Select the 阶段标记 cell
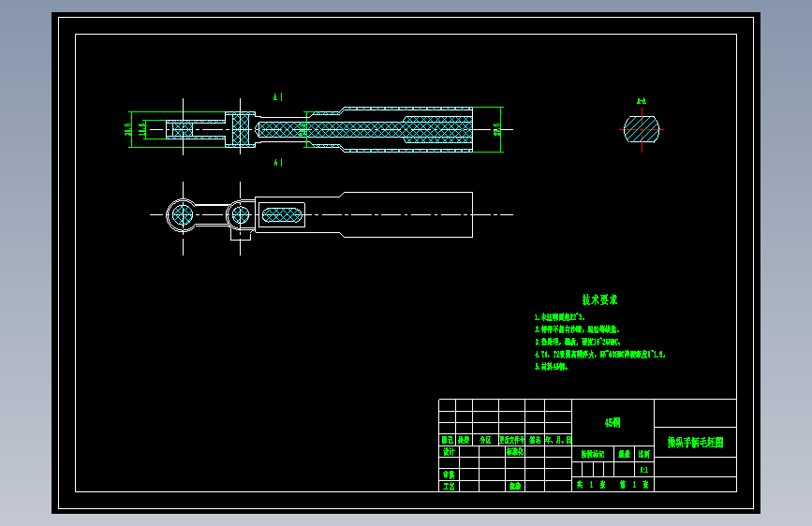This screenshot has height=526, width=812. [x=593, y=454]
